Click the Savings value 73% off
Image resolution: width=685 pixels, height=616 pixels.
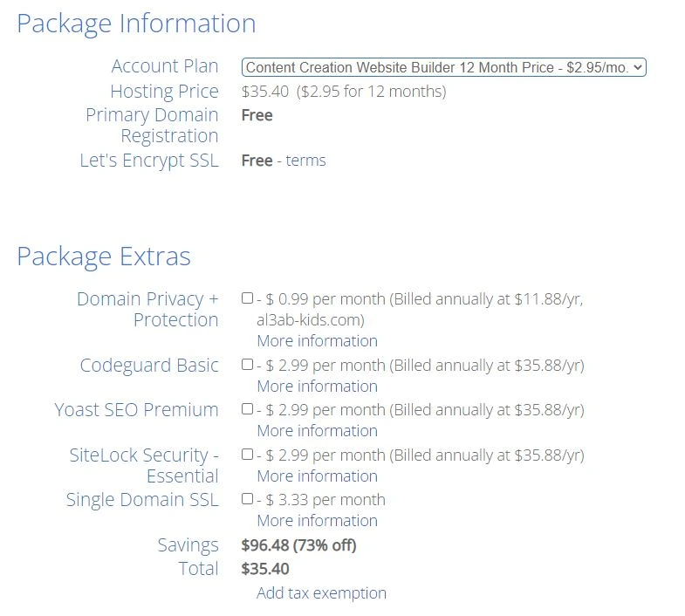coord(298,545)
